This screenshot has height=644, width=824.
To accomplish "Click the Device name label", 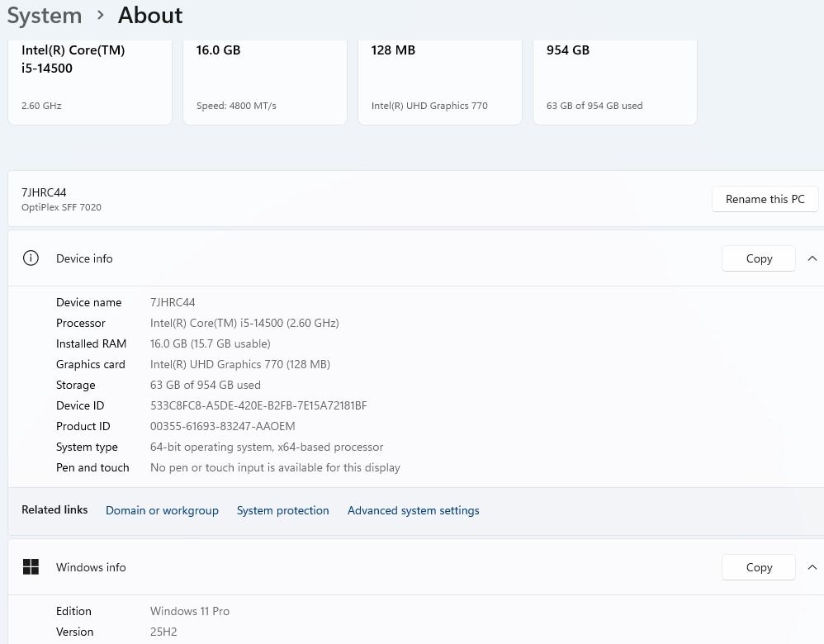I will pyautogui.click(x=89, y=302).
